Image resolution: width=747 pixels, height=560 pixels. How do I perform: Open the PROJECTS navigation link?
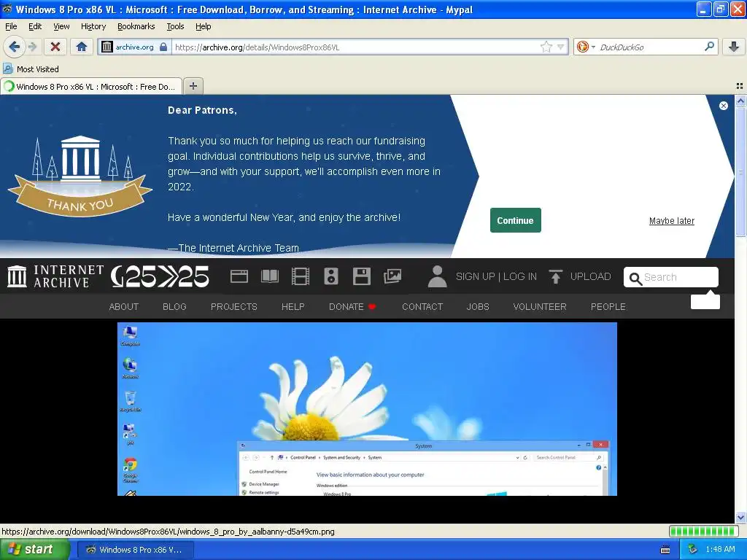pyautogui.click(x=234, y=307)
